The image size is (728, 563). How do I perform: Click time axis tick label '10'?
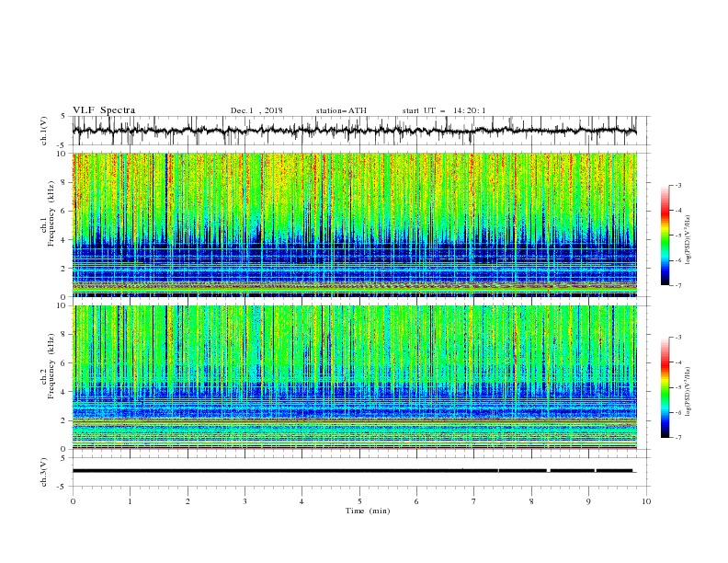point(646,501)
